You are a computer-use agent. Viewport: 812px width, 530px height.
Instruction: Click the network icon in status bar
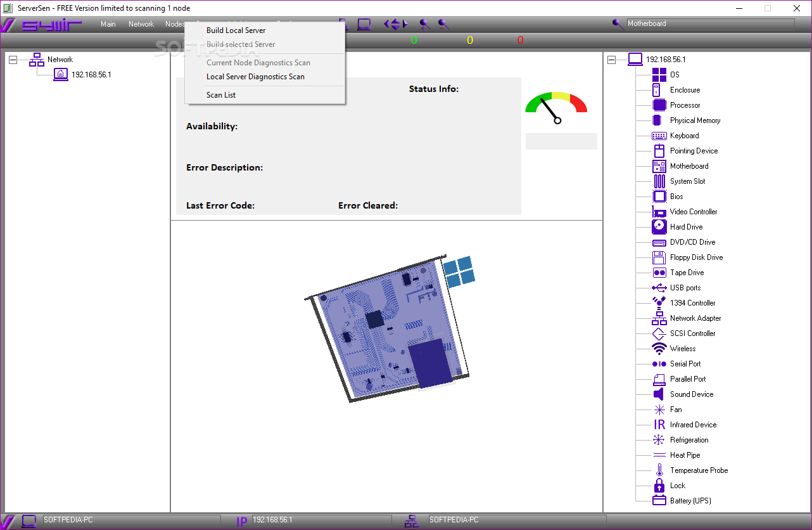point(412,521)
